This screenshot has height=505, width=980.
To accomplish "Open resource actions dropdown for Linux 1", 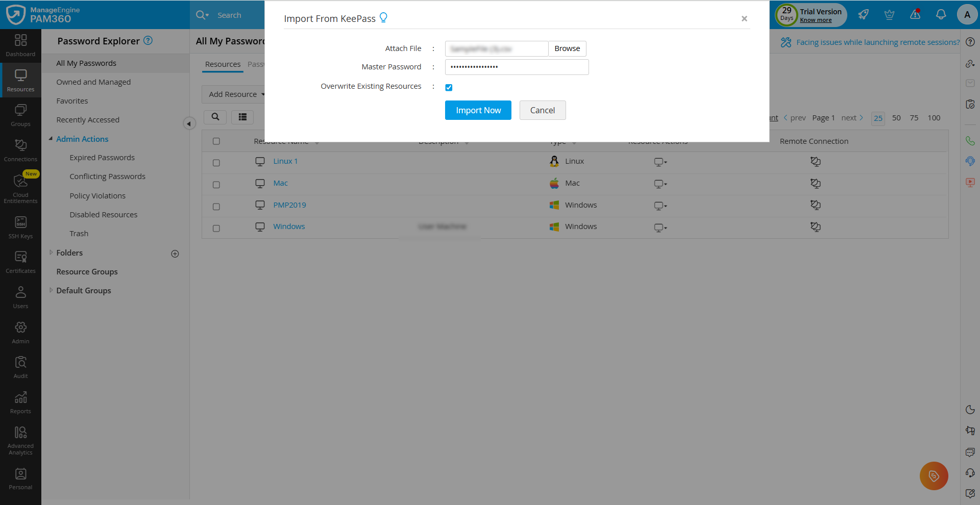I will coord(660,162).
